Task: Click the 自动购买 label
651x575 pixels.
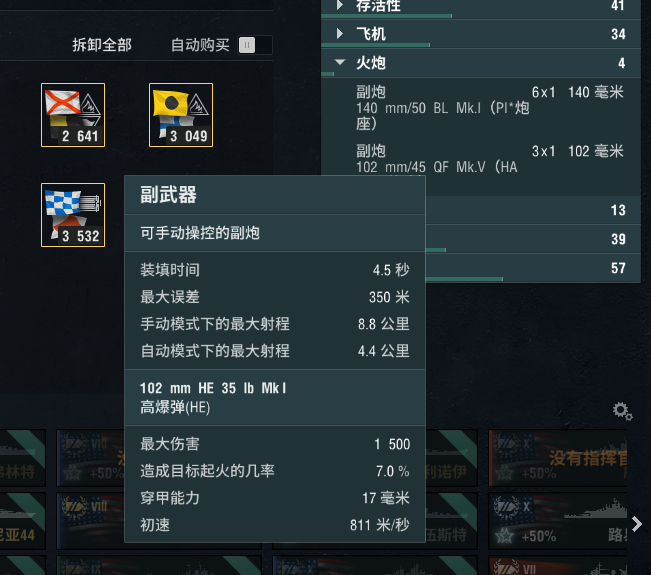Action: point(200,45)
